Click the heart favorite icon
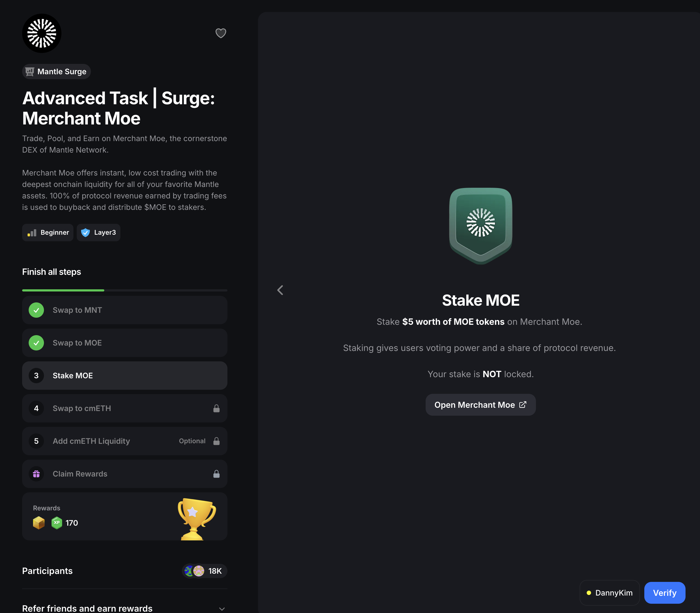The height and width of the screenshot is (613, 700). click(221, 33)
